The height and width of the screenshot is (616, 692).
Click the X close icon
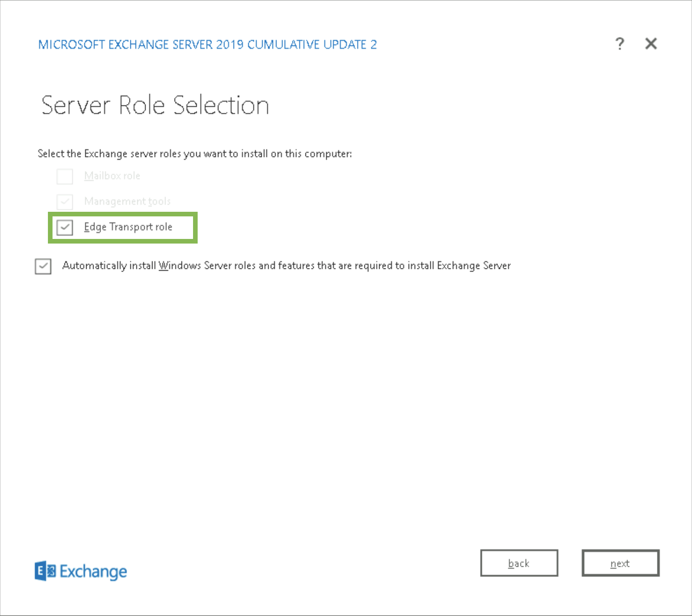coord(651,44)
